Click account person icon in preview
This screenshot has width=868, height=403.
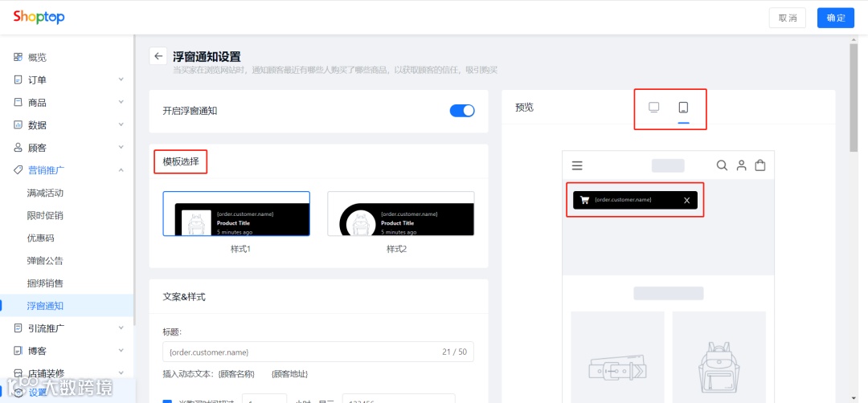click(x=741, y=165)
